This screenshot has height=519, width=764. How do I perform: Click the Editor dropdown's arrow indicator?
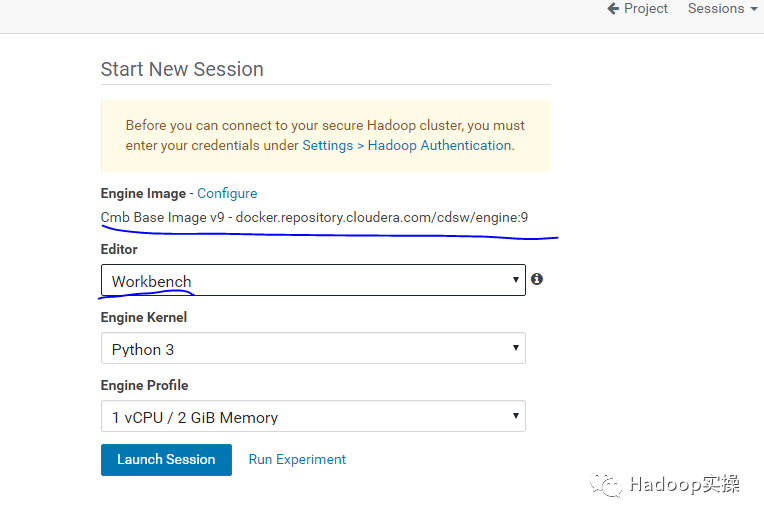coord(516,279)
